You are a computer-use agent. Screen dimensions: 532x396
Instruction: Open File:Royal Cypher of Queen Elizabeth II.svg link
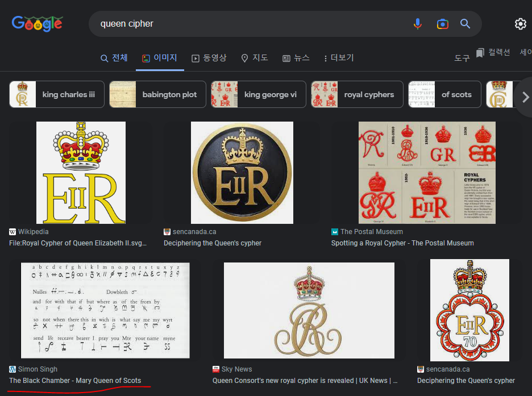coord(78,243)
